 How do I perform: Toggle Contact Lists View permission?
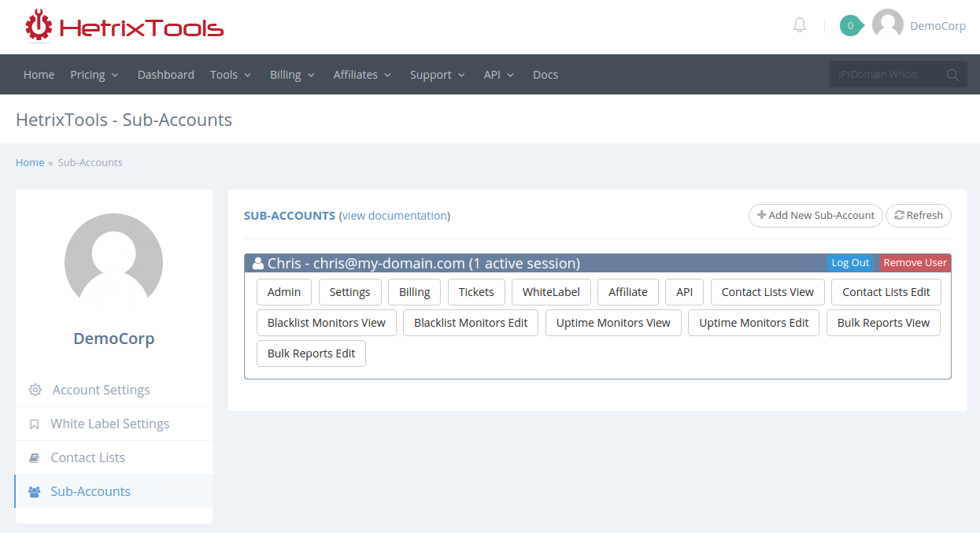pyautogui.click(x=767, y=291)
